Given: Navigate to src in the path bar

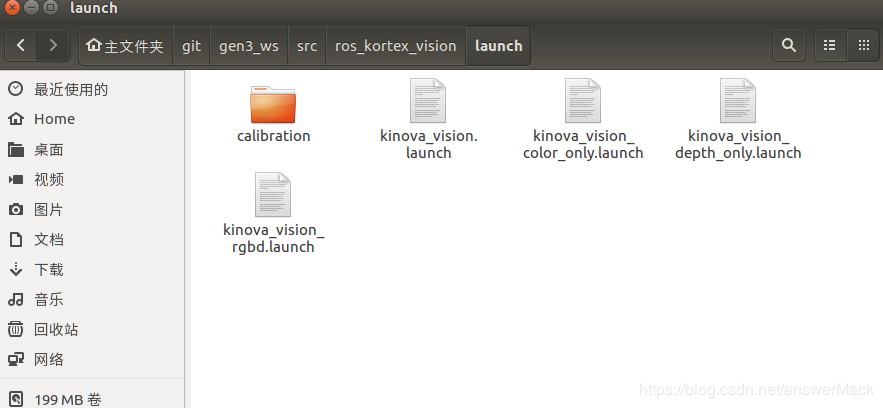Looking at the screenshot, I should click(x=307, y=46).
